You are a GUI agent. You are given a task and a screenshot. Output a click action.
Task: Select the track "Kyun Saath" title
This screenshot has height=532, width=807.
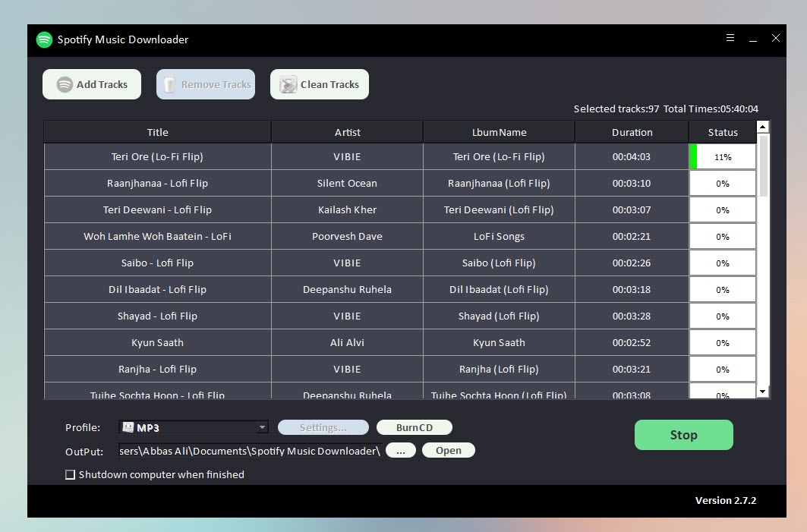pos(157,343)
